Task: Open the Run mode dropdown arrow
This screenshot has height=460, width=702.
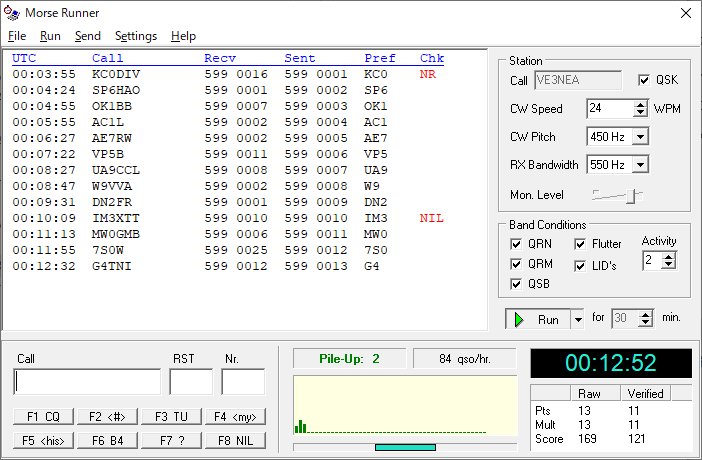Action: pyautogui.click(x=576, y=319)
